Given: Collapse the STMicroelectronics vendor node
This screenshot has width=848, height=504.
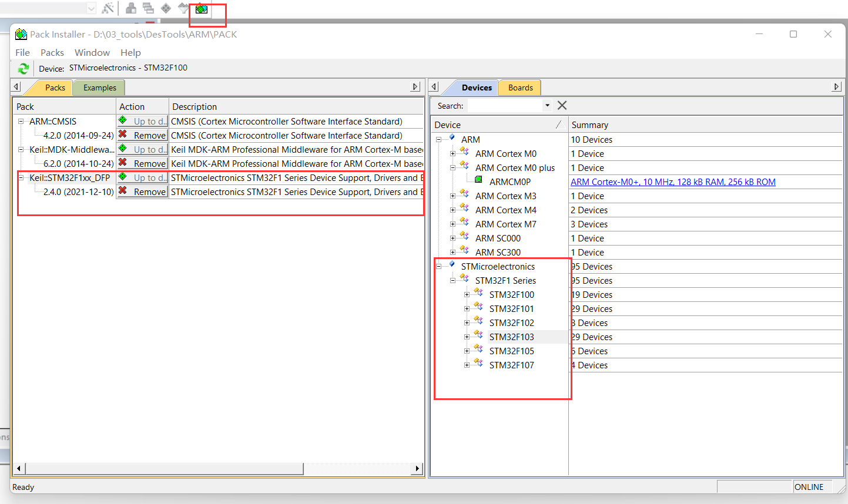Looking at the screenshot, I should [x=439, y=267].
